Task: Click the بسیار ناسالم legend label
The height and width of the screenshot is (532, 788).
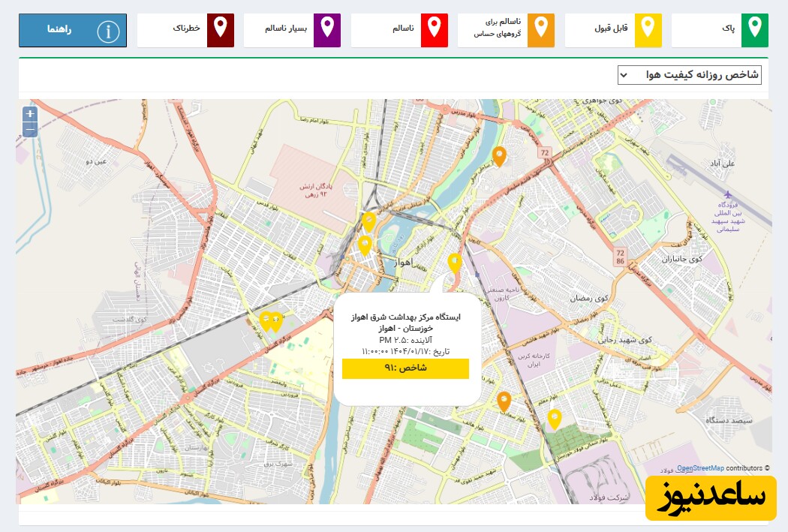Action: point(286,28)
